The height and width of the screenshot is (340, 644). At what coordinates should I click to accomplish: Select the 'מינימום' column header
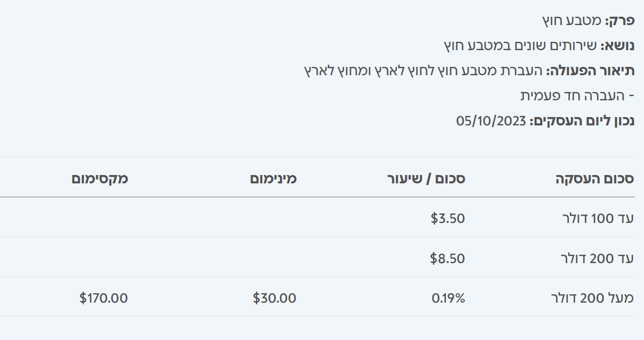tap(273, 179)
